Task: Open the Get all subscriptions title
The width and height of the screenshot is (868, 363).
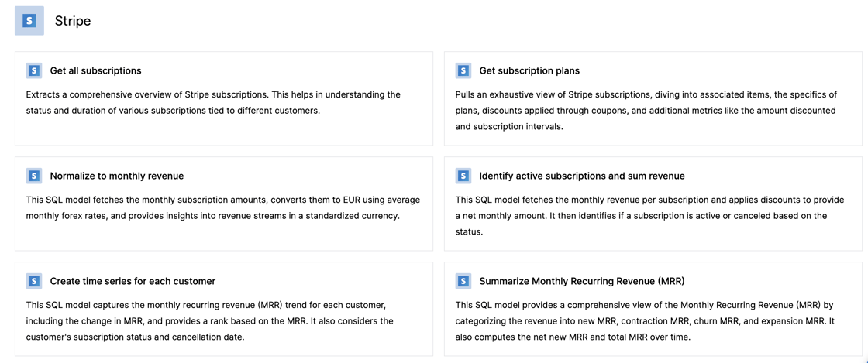Action: coord(95,70)
